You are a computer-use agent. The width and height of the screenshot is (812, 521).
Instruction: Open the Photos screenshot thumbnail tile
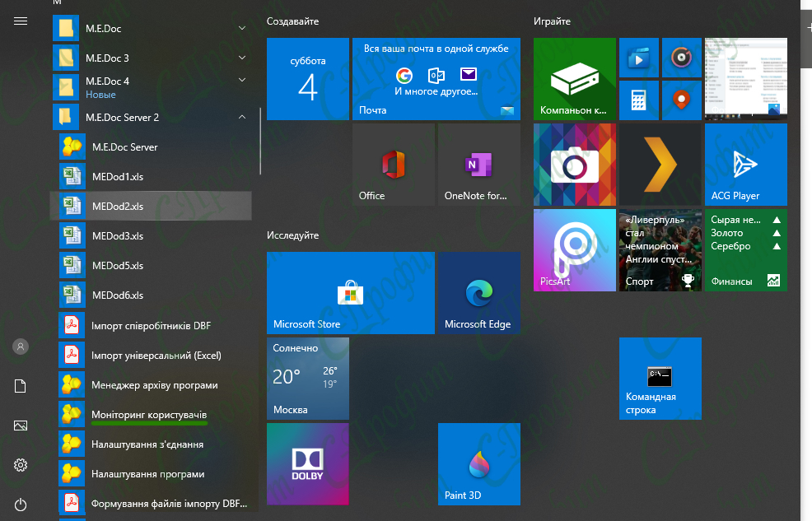click(x=746, y=79)
